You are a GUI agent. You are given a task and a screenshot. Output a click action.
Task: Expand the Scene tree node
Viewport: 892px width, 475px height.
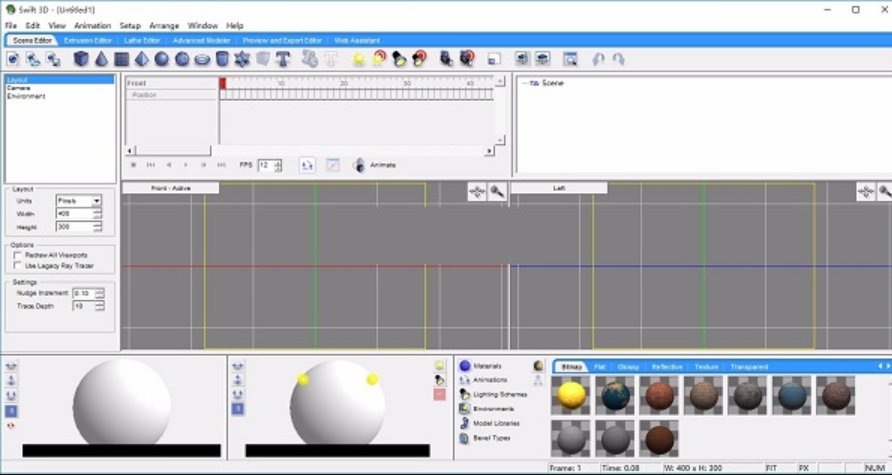525,84
